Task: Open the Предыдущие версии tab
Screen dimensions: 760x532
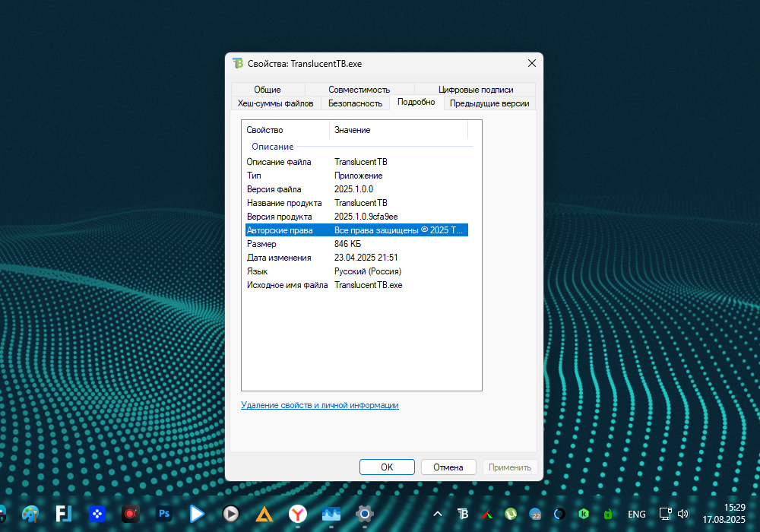Action: coord(489,103)
